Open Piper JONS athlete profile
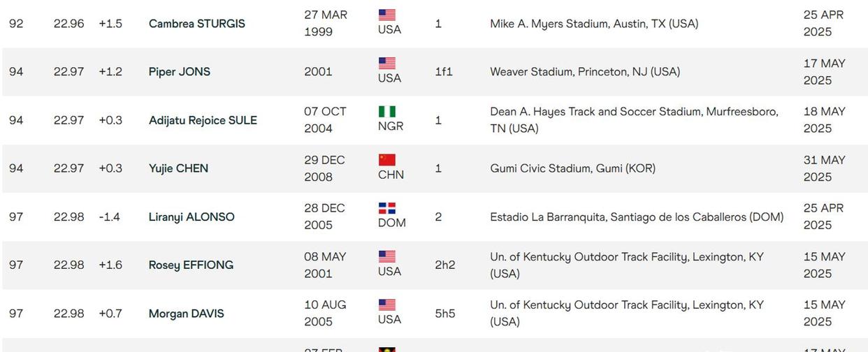 [x=180, y=72]
